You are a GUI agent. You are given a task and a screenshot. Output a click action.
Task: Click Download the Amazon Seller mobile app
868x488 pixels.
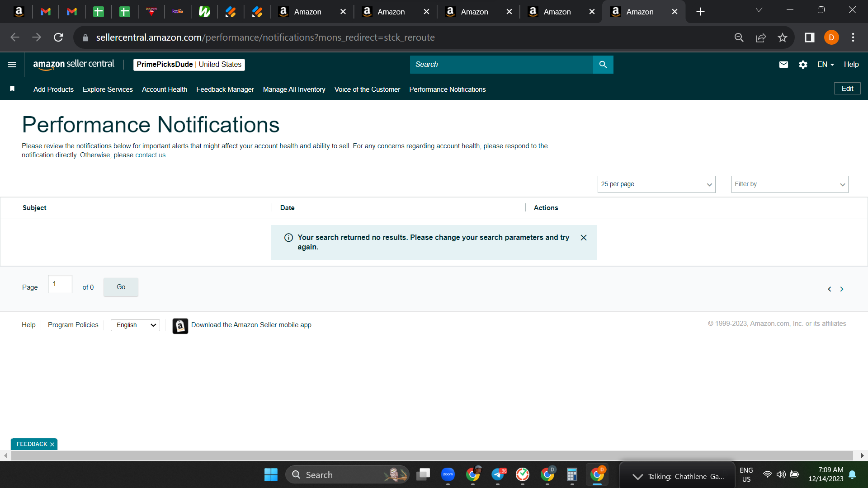pos(251,325)
